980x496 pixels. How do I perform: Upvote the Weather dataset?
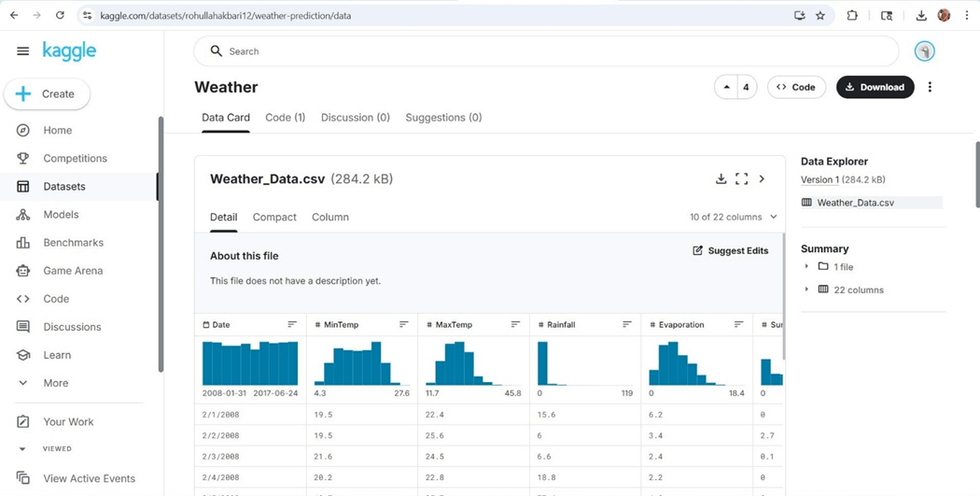pos(726,87)
